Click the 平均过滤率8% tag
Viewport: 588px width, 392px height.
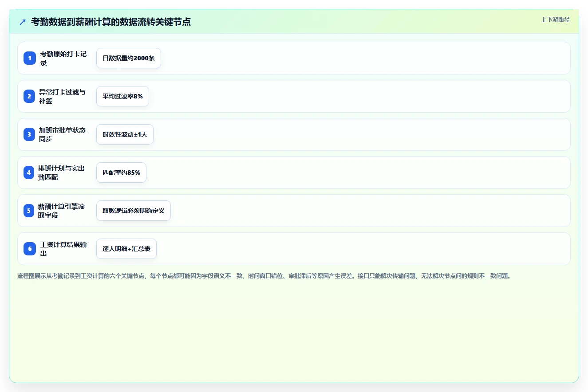tap(122, 96)
